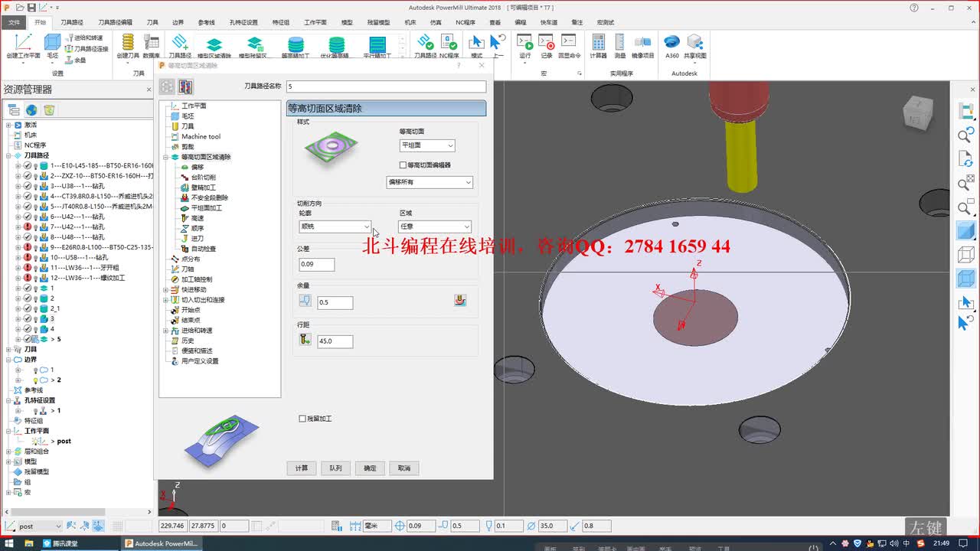Switch to the 孔特征设置 ribbon tab
This screenshot has height=551, width=980.
[243, 22]
